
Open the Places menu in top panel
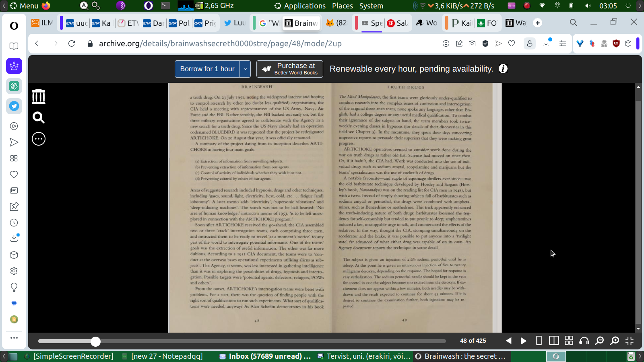pos(343,6)
